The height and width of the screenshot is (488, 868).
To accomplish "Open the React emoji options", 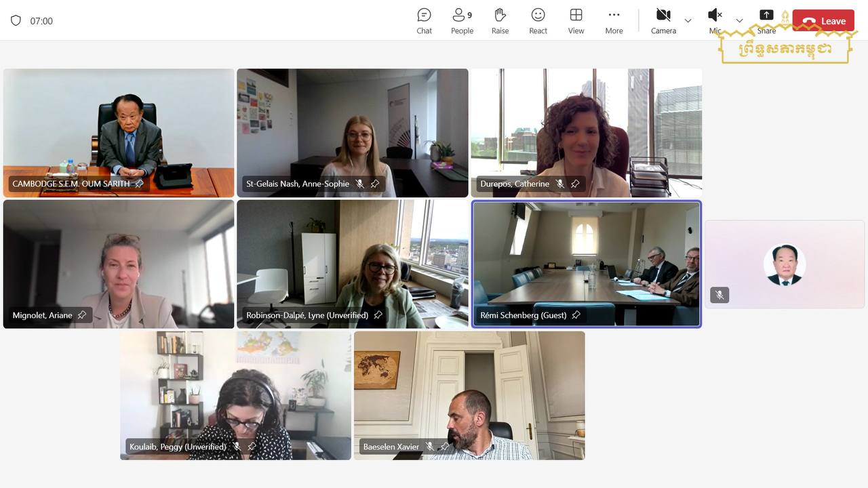I will tap(538, 21).
